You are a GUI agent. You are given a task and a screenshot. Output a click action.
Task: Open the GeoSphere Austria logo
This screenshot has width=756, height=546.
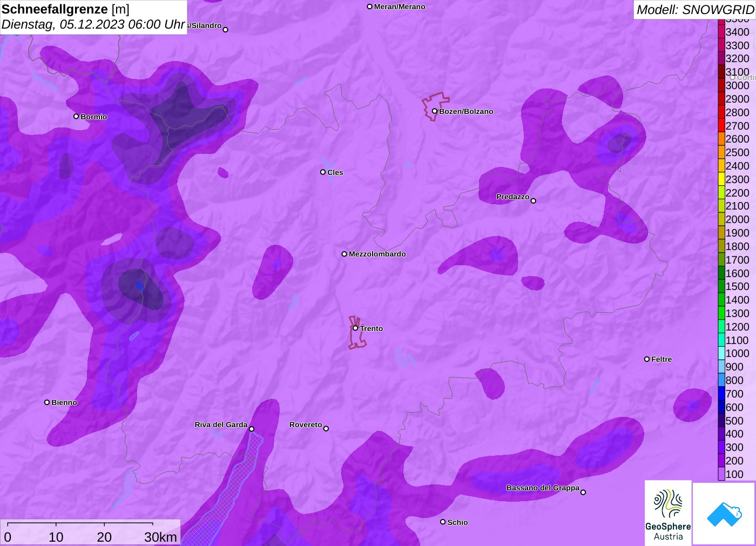pos(668,513)
